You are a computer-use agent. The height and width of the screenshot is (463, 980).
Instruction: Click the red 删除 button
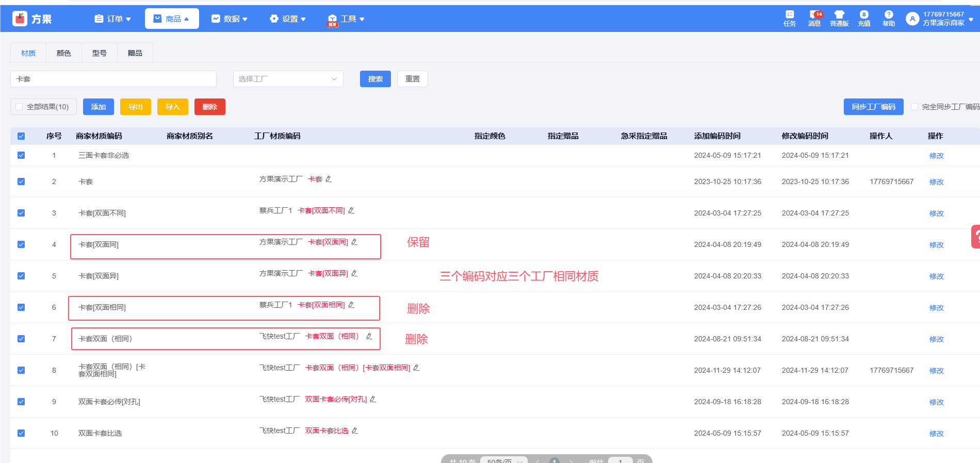209,107
